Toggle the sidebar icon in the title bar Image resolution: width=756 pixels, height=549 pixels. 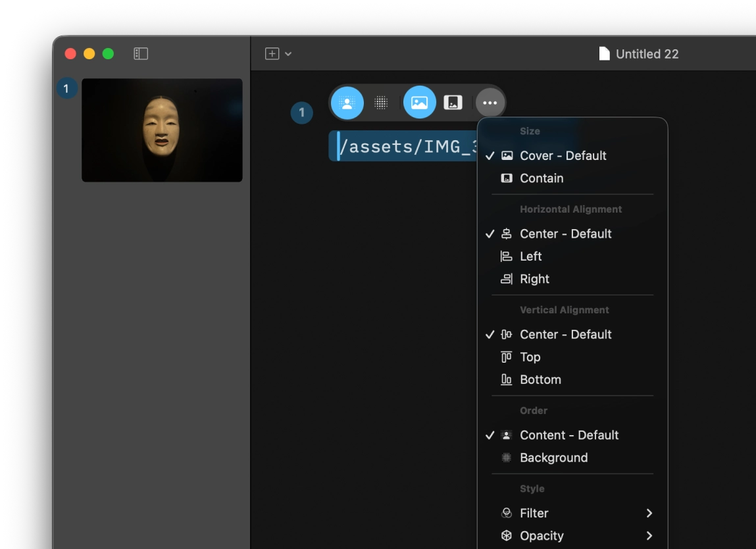point(140,53)
